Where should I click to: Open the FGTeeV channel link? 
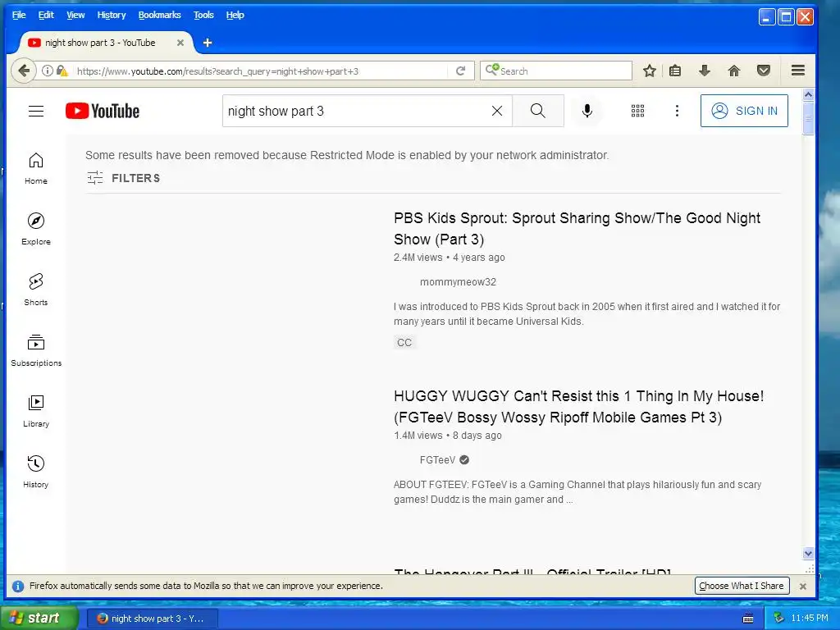click(x=438, y=459)
